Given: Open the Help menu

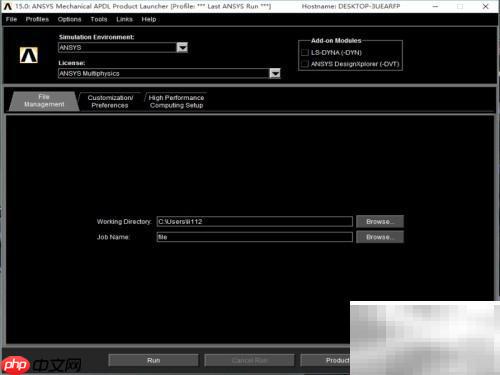Looking at the screenshot, I should [x=149, y=19].
